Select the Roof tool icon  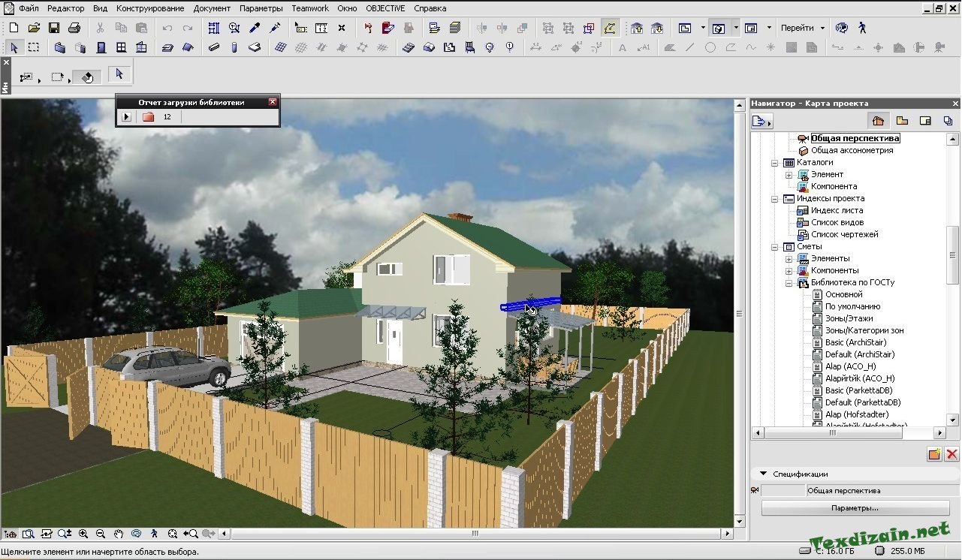pyautogui.click(x=188, y=47)
